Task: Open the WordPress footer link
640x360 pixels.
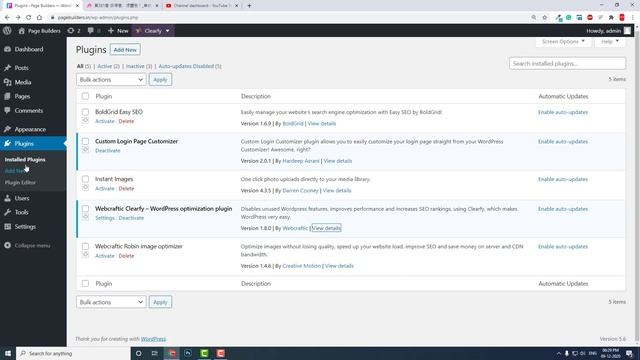Action: pyautogui.click(x=153, y=339)
